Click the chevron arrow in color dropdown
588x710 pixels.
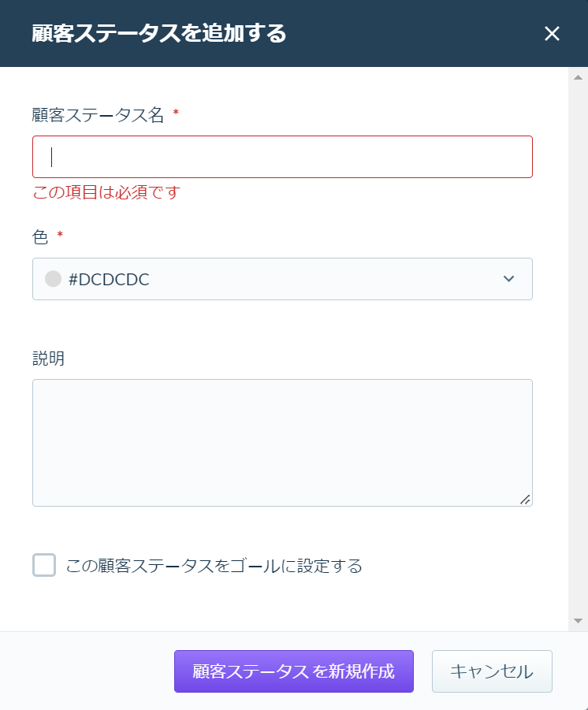coord(508,279)
